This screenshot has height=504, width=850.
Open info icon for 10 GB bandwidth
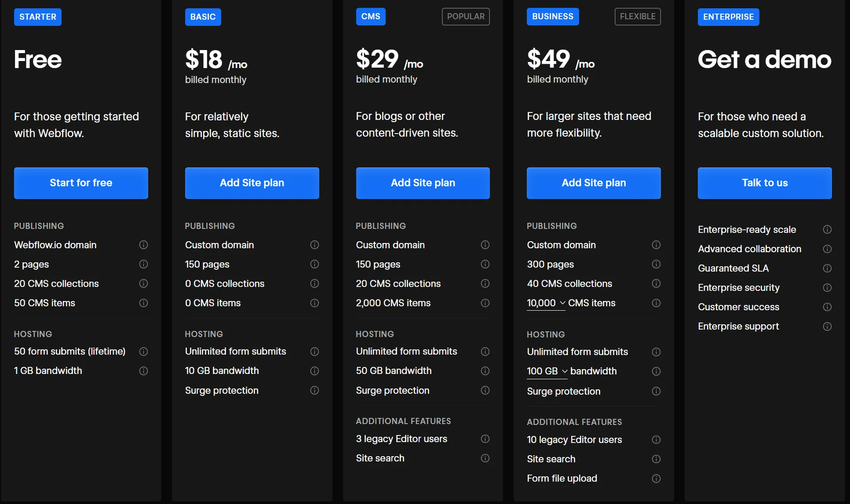[314, 371]
